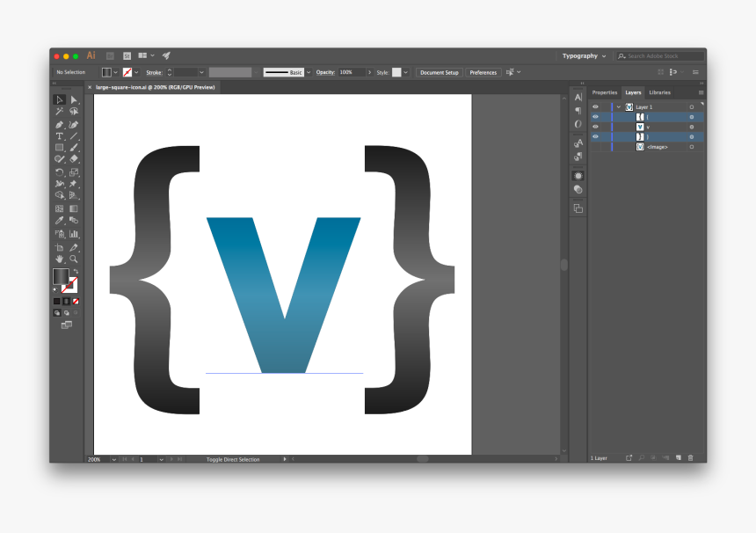Hide the '{' sublayer with its eye icon
This screenshot has width=756, height=533.
(x=595, y=117)
